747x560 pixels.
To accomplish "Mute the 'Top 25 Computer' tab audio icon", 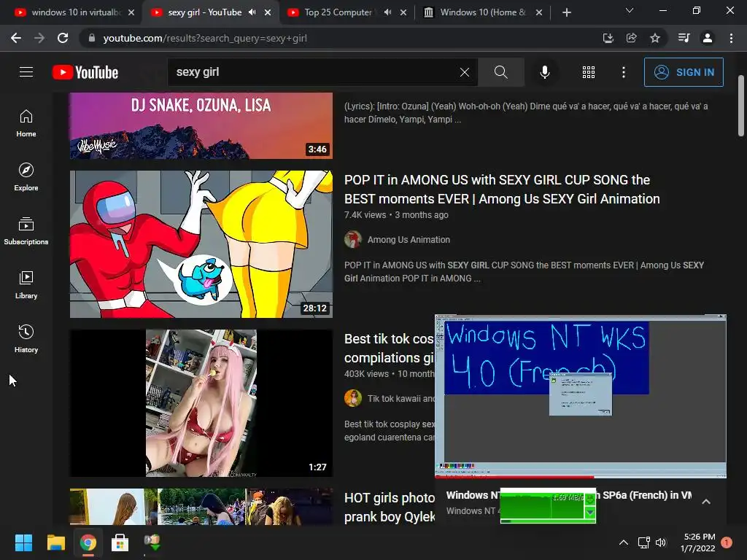I will click(388, 12).
